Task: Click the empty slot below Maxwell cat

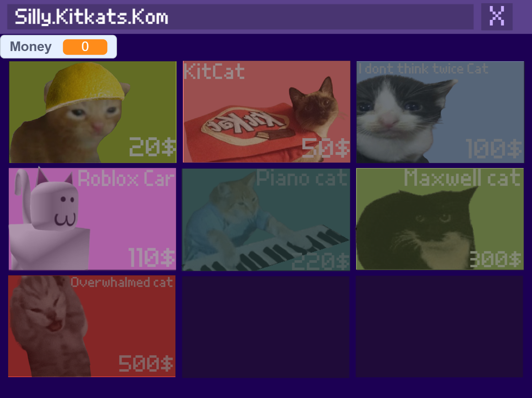Action: coord(440,327)
